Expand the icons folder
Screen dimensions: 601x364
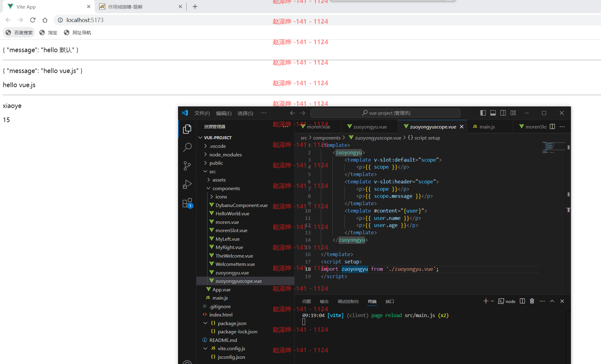(x=211, y=197)
